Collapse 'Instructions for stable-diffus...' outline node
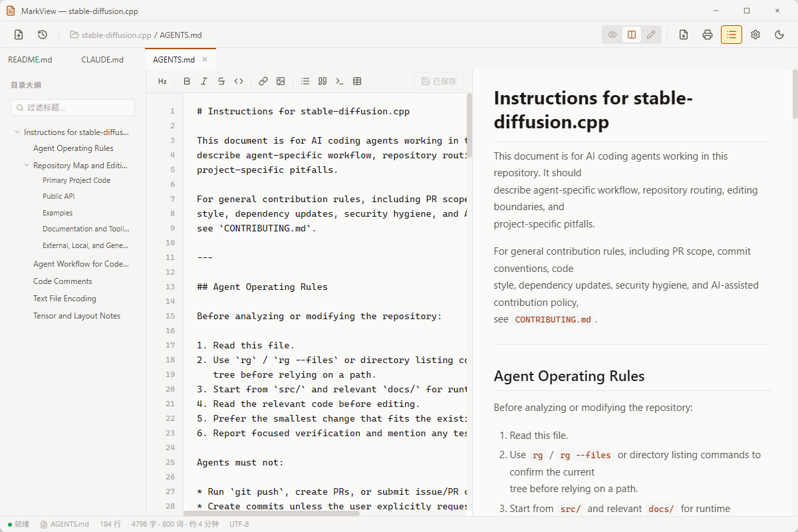This screenshot has height=532, width=798. (17, 132)
